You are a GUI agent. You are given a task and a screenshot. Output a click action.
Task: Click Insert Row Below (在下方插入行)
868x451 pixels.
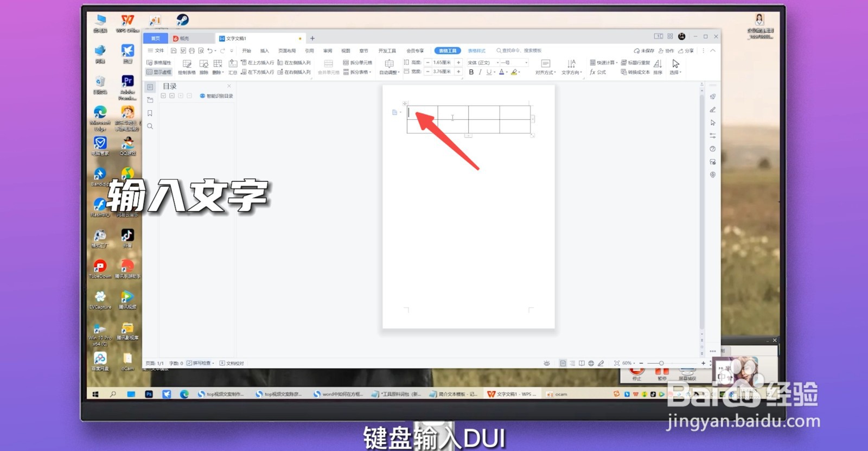[258, 72]
